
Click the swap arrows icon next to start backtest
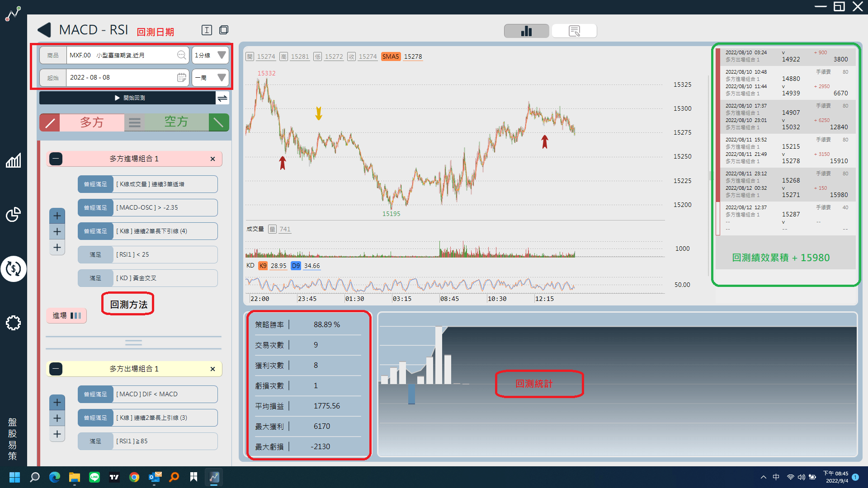click(222, 98)
